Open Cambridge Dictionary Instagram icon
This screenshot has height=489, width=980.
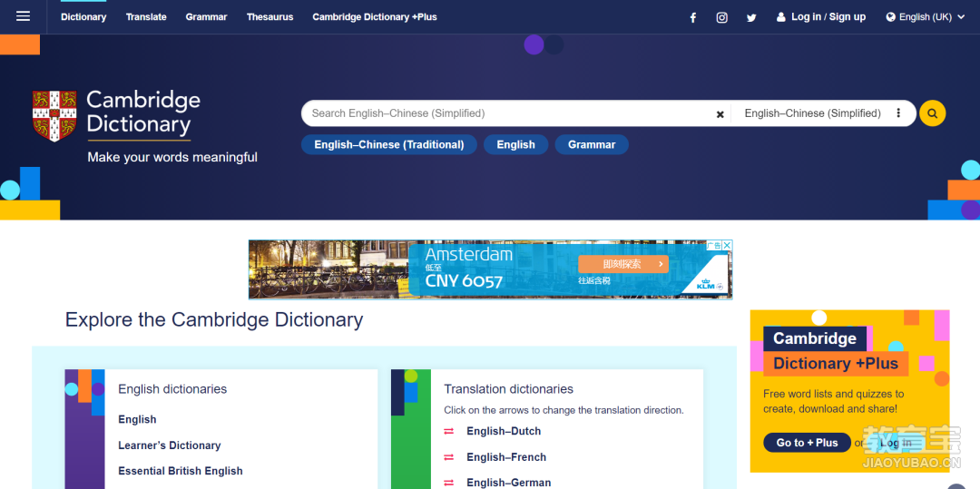[722, 17]
